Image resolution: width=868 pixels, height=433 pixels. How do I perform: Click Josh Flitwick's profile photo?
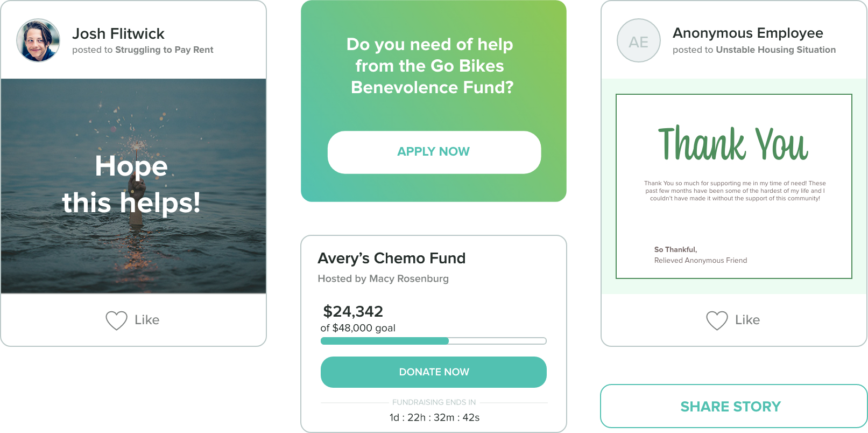38,40
